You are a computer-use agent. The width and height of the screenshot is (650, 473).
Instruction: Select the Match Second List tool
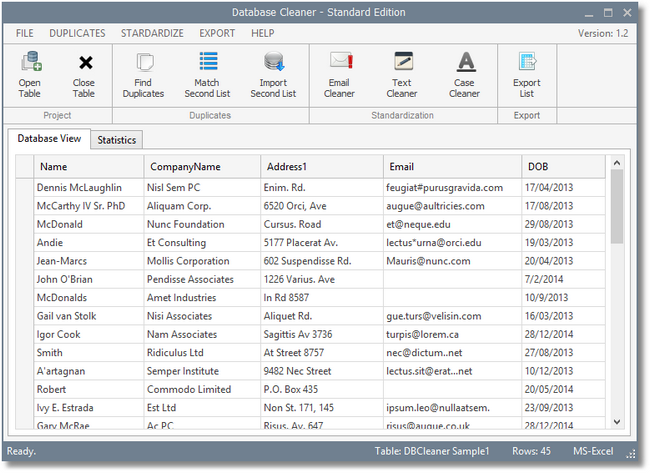pos(208,63)
